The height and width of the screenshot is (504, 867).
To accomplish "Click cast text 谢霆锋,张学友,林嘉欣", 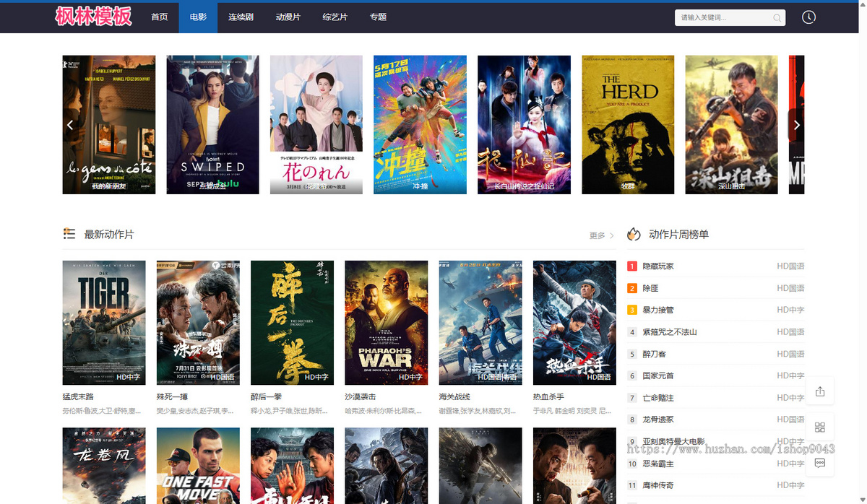I will point(478,411).
